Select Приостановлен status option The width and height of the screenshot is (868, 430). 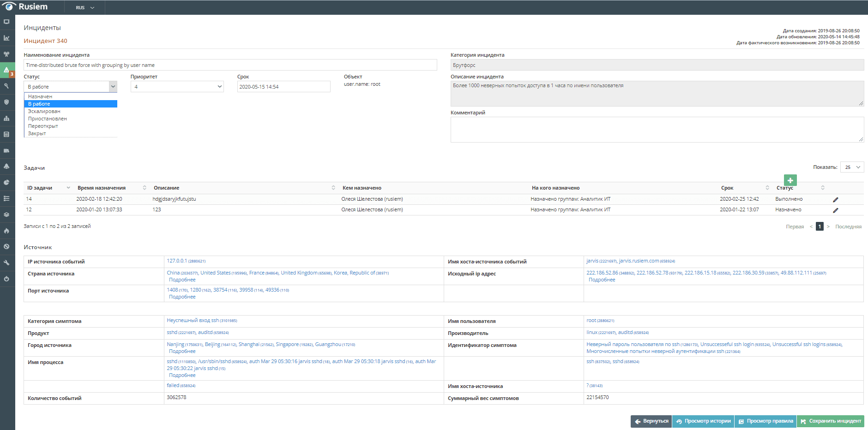click(71, 119)
